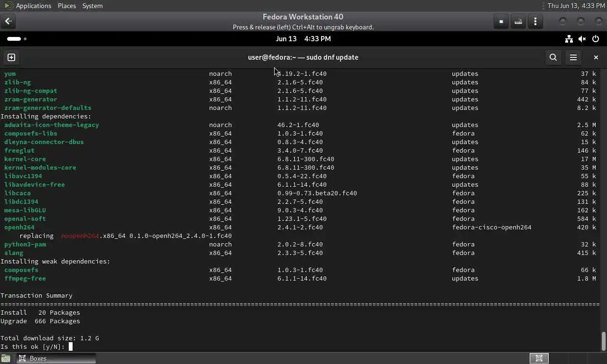Image resolution: width=607 pixels, height=364 pixels.
Task: Click the show desktop icon in taskbar
Action: 5,359
